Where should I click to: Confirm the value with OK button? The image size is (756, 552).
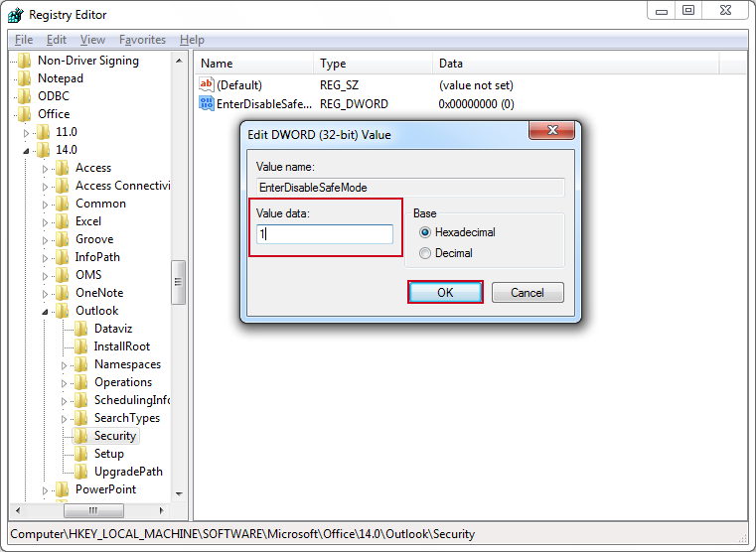pyautogui.click(x=445, y=292)
